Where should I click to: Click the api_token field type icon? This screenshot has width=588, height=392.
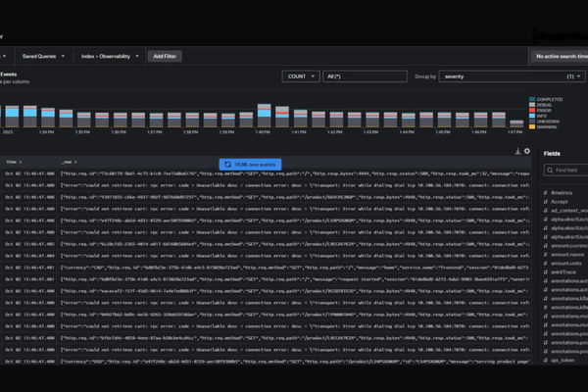point(546,360)
